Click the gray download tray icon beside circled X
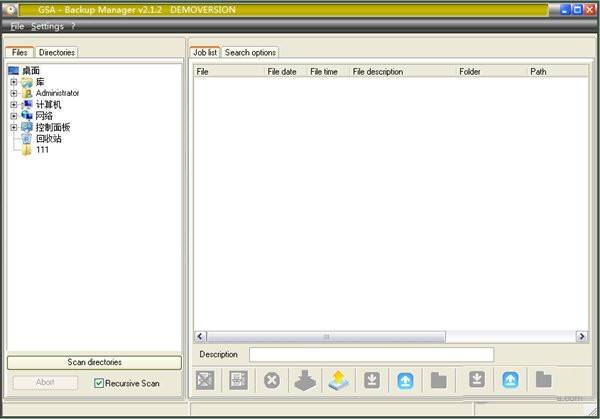The image size is (600, 419). coord(304,380)
